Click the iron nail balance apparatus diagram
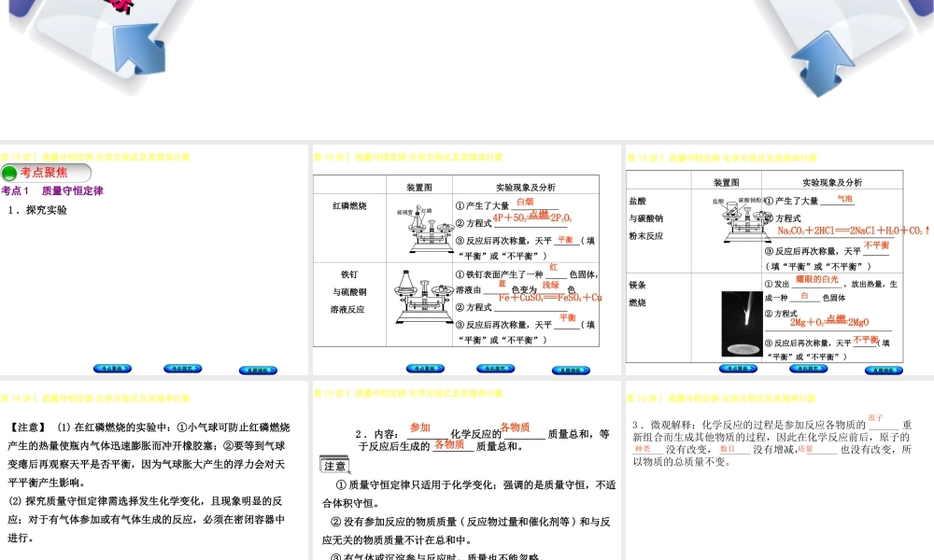 click(x=423, y=298)
